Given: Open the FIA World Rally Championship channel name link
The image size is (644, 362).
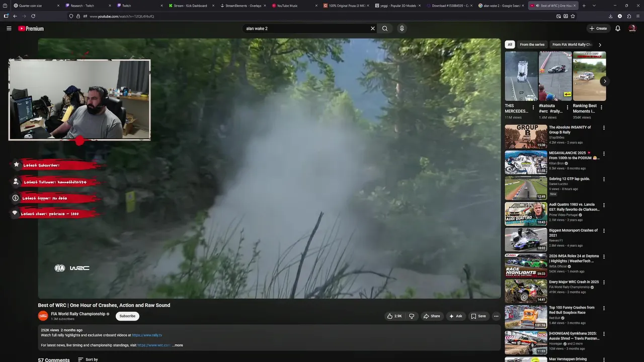Looking at the screenshot, I should (78, 314).
